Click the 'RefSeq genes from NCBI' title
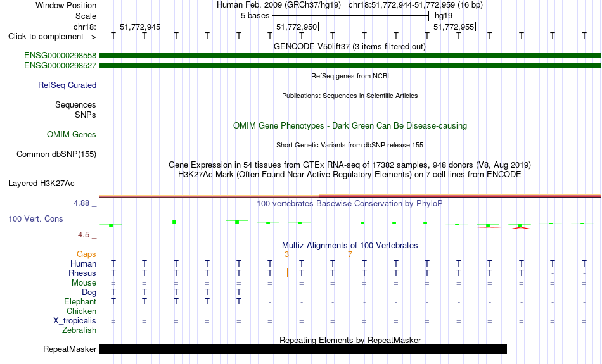The width and height of the screenshot is (602, 364). pos(350,76)
